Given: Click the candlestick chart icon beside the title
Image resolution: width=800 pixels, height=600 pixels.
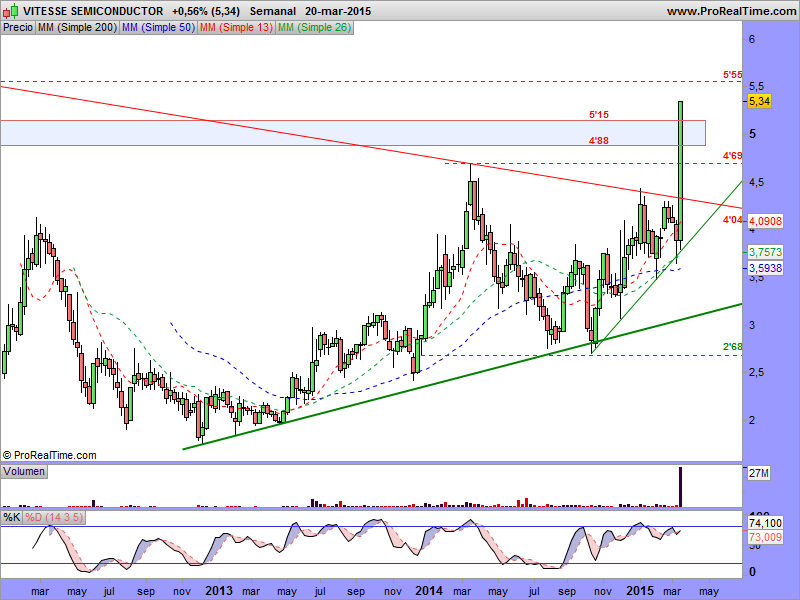Looking at the screenshot, I should 11,10.
